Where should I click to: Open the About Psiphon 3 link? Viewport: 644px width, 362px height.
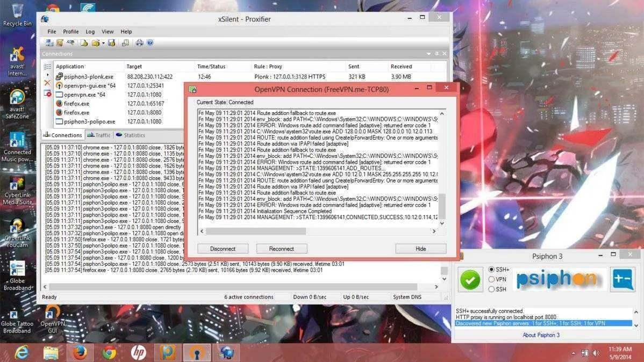541,335
